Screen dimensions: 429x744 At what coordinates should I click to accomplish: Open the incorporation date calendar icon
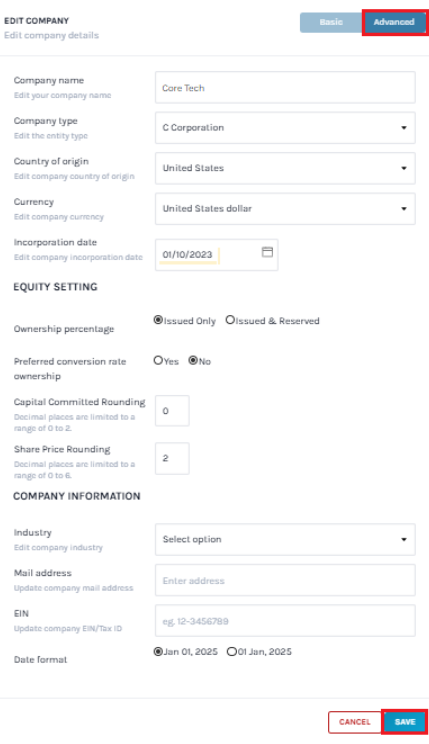(x=267, y=252)
